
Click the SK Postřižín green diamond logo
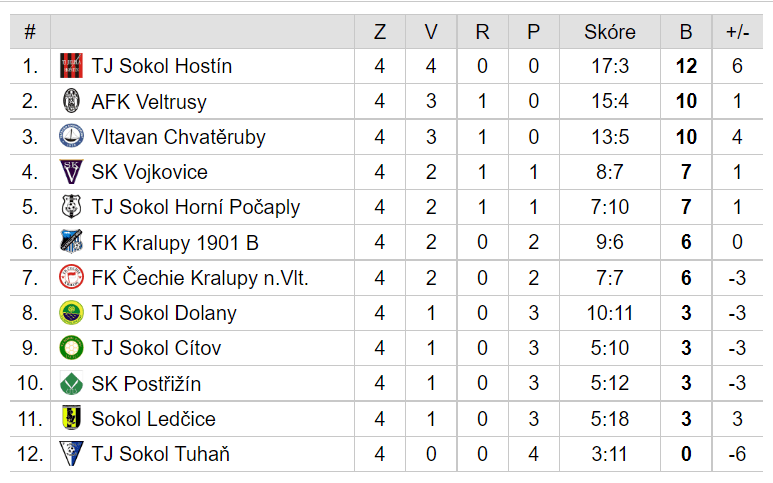click(x=71, y=383)
